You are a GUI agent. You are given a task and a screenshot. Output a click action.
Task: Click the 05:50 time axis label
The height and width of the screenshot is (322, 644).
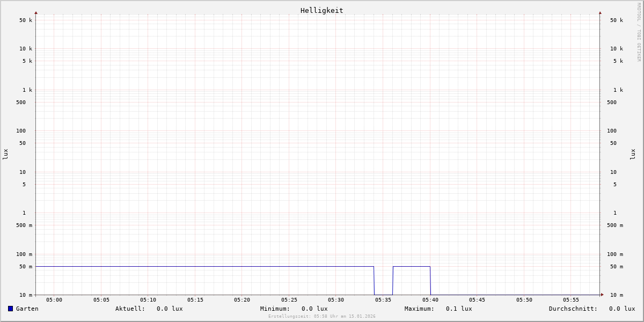click(x=524, y=300)
